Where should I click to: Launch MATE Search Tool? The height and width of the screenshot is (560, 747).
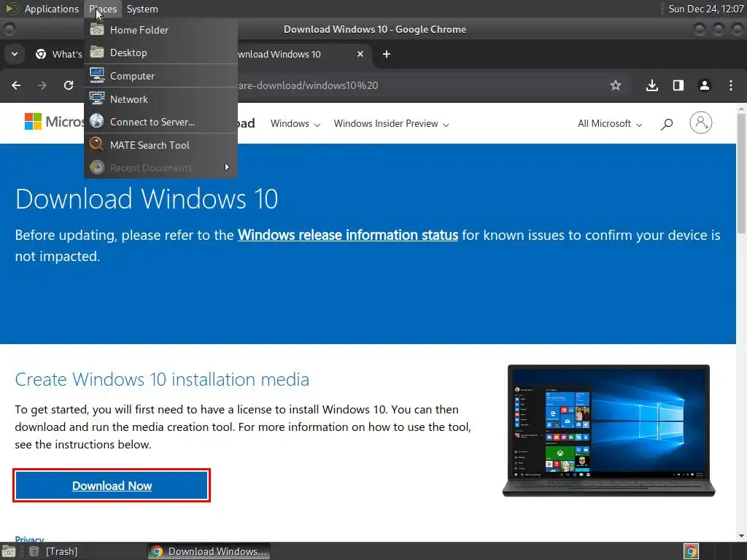tap(160, 145)
